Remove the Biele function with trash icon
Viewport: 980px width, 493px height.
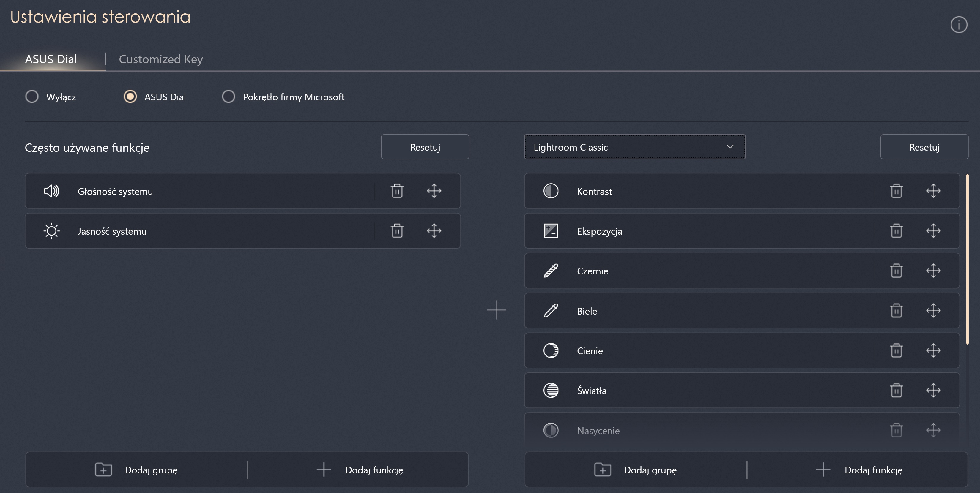(896, 311)
